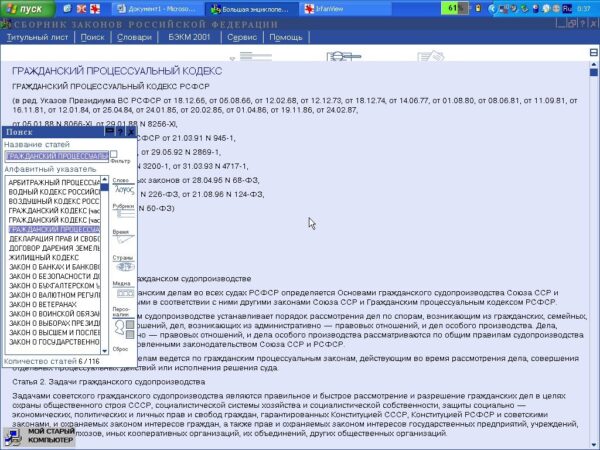Open the Словари menu

point(134,37)
